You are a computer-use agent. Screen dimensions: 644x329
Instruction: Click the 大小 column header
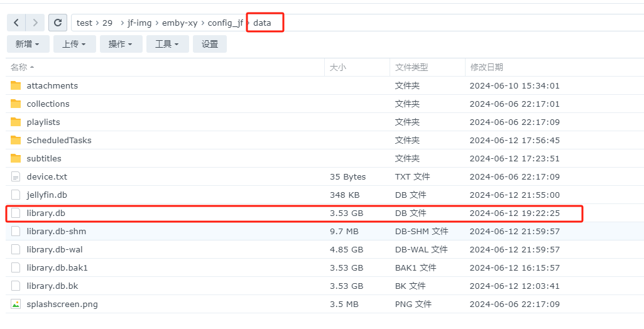pyautogui.click(x=338, y=67)
